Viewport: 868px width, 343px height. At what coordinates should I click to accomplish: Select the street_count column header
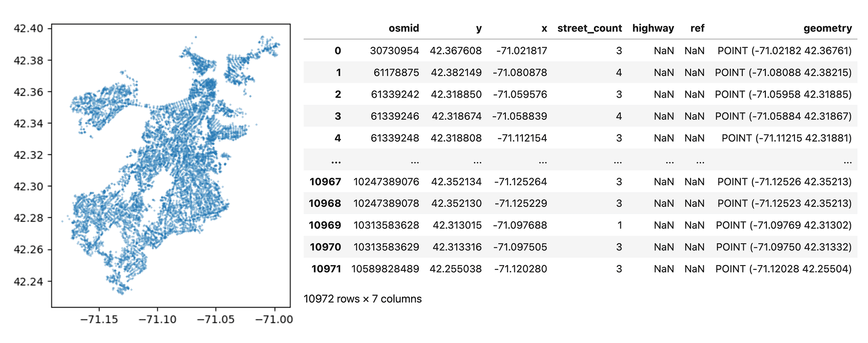[x=589, y=29]
